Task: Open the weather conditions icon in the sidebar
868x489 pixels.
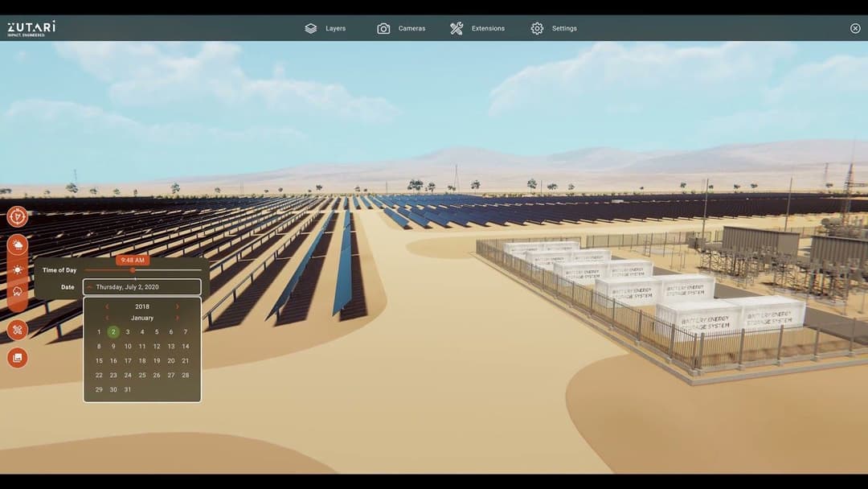Action: 18,243
